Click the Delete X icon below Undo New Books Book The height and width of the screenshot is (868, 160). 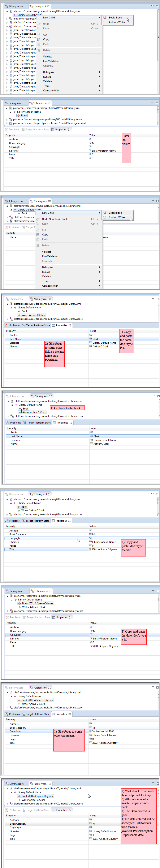coord(38,245)
